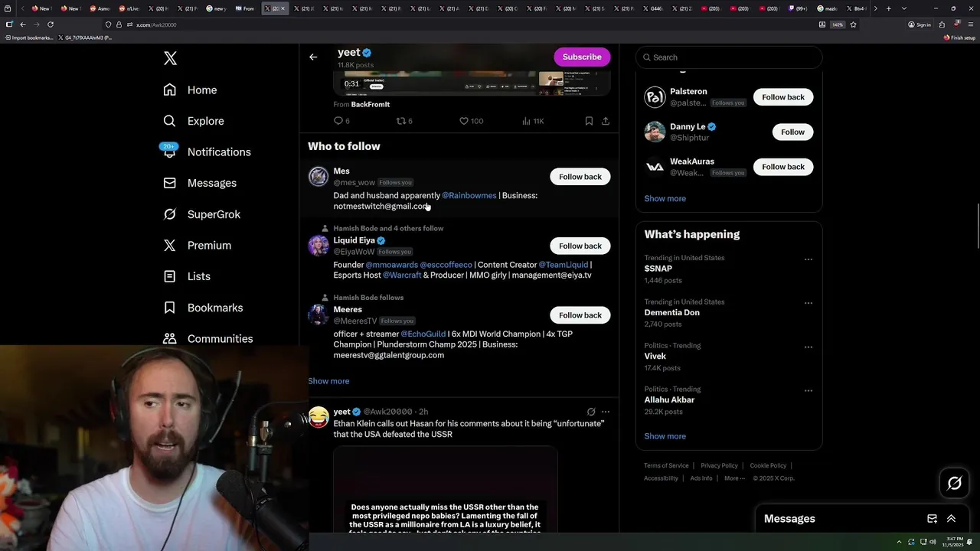Screen dimensions: 980x551
Task: Follow back WeakAuras
Action: (x=783, y=167)
